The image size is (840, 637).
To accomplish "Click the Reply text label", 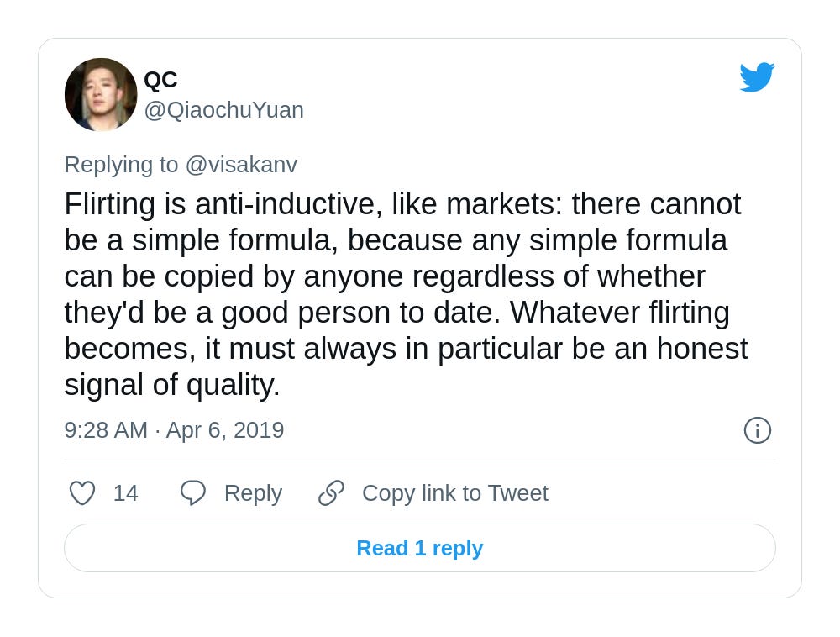I will click(253, 493).
